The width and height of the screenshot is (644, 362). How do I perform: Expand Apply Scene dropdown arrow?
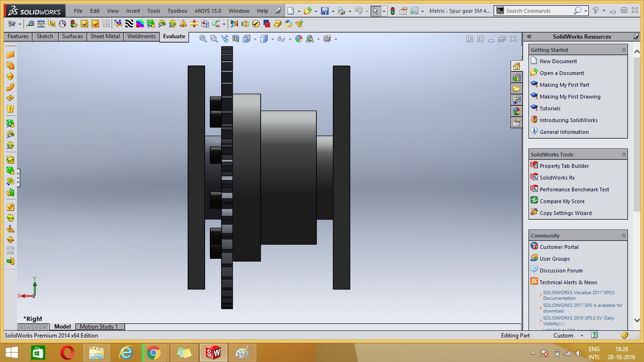[318, 39]
